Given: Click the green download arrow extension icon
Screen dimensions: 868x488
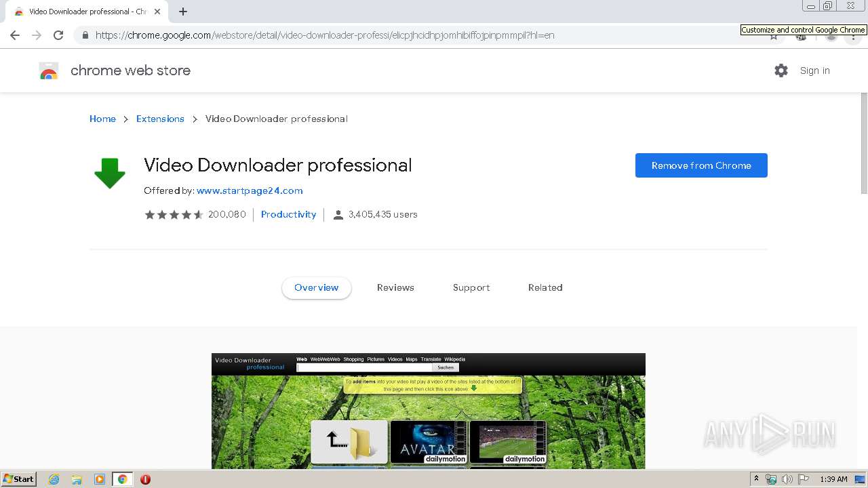Looking at the screenshot, I should coord(110,173).
